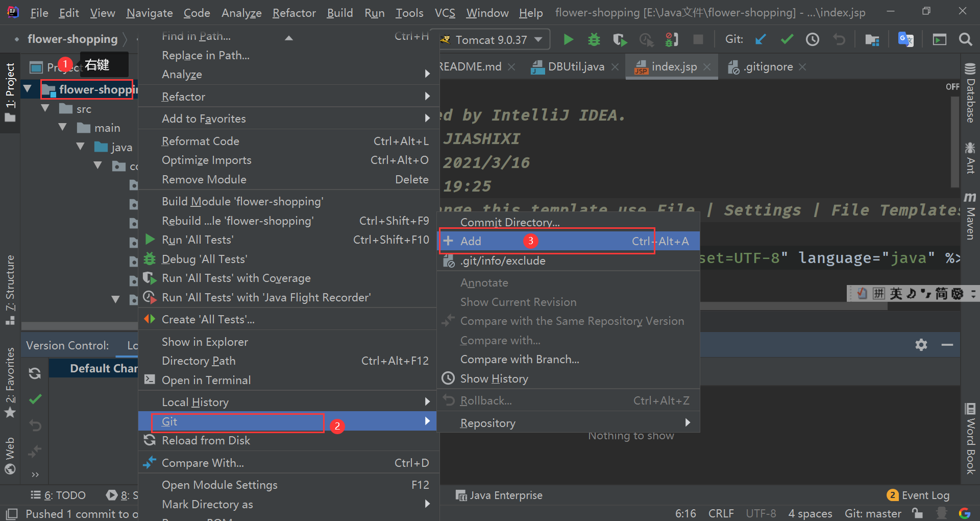Image resolution: width=980 pixels, height=521 pixels.
Task: Choose Show in Explorer
Action: pyautogui.click(x=288, y=342)
